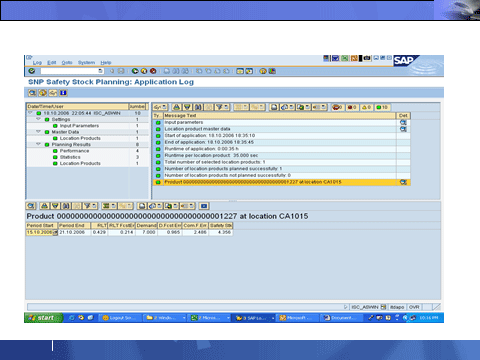Click the Demand value 7.000 cell
The width and height of the screenshot is (480, 360).
(146, 232)
